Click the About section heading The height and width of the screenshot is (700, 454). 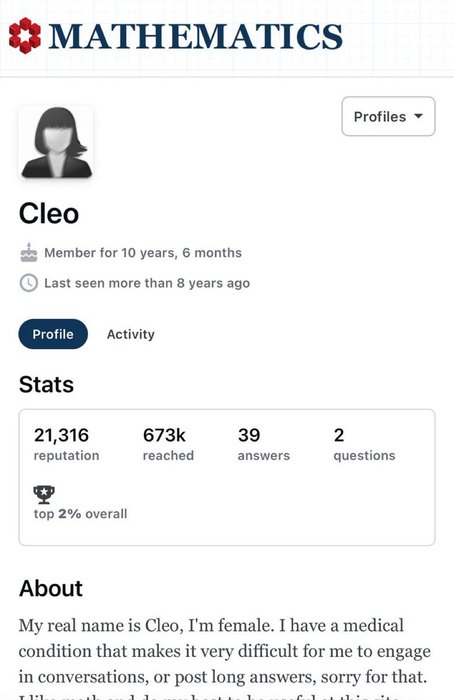coord(51,588)
